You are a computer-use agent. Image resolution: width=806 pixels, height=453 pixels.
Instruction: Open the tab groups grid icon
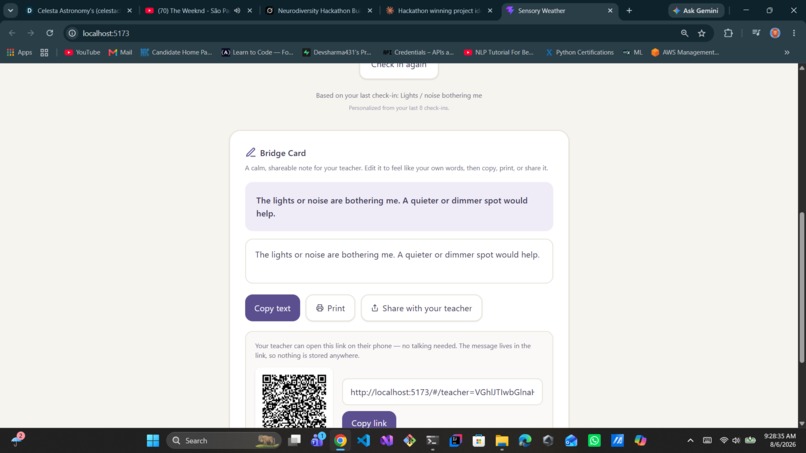(x=44, y=52)
